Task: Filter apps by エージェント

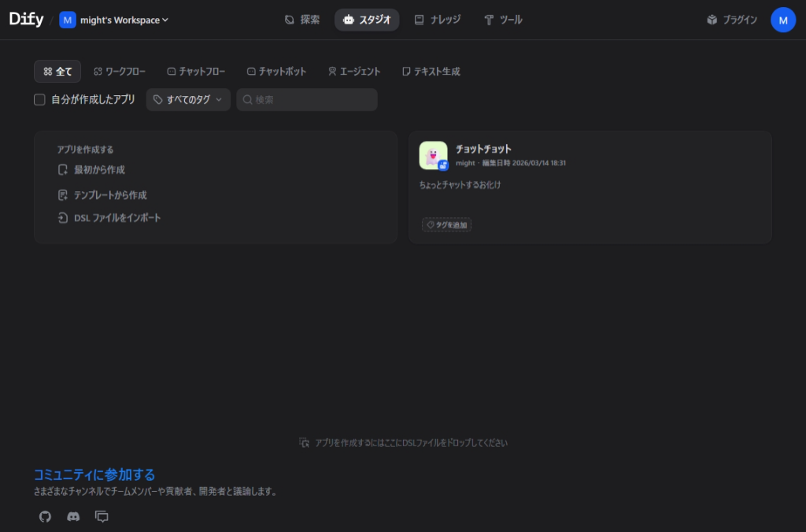Action: pos(354,72)
